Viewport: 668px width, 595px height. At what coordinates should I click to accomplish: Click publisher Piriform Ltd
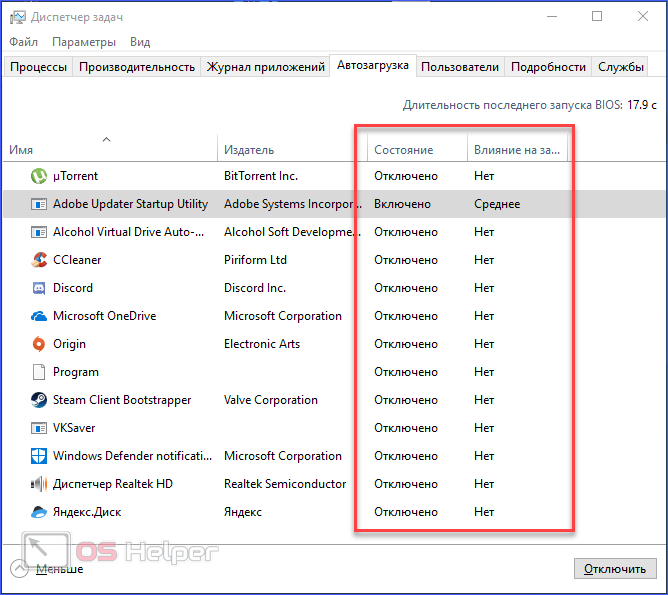pos(255,260)
